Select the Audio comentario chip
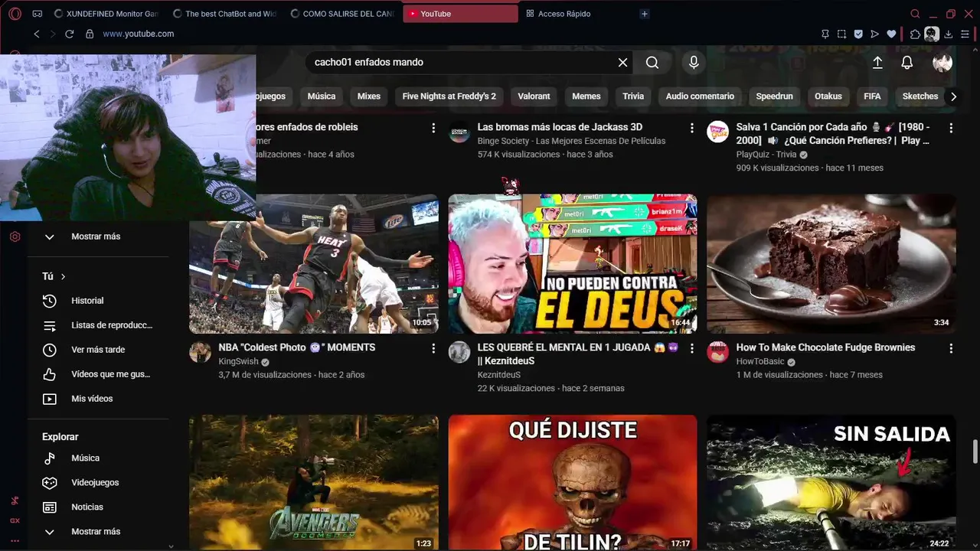Screen dimensions: 980x551 pos(700,96)
